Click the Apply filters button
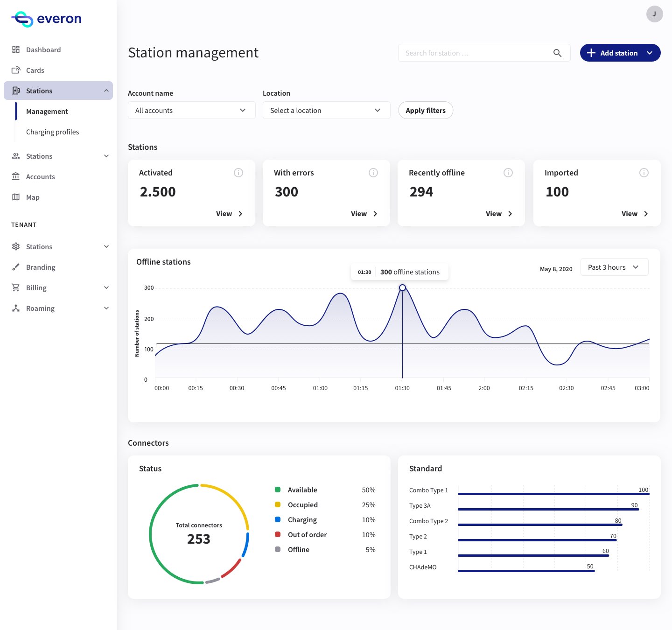The width and height of the screenshot is (672, 630). 426,110
